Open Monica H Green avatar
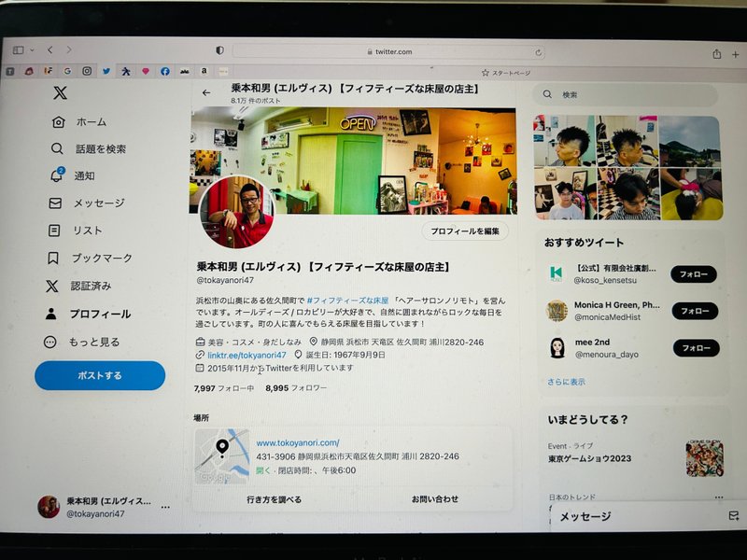 click(x=557, y=311)
